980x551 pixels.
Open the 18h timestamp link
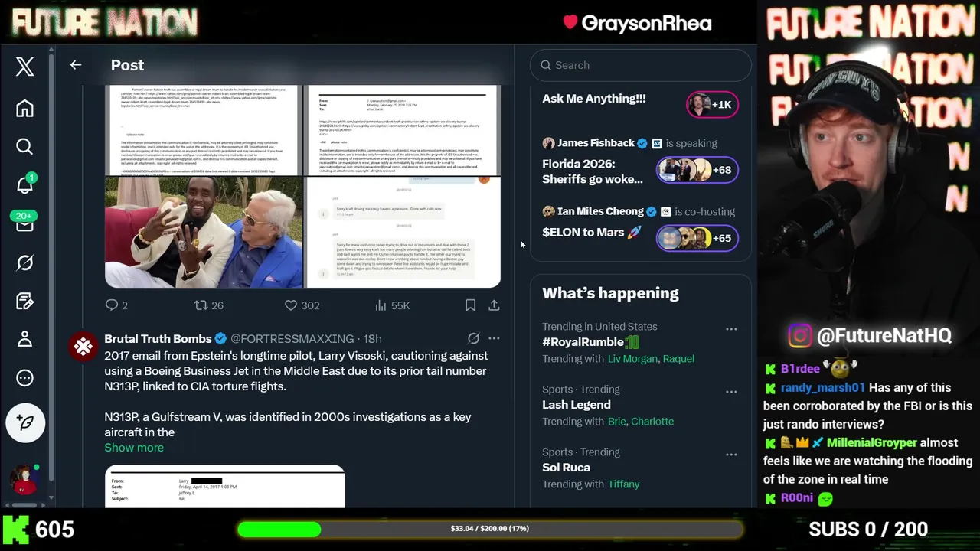[372, 338]
